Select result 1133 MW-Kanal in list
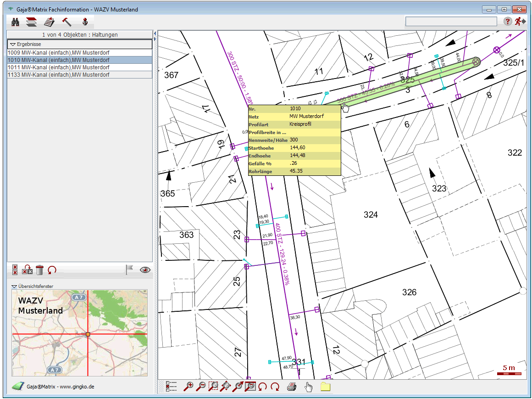This screenshot has height=399, width=532. (x=58, y=75)
